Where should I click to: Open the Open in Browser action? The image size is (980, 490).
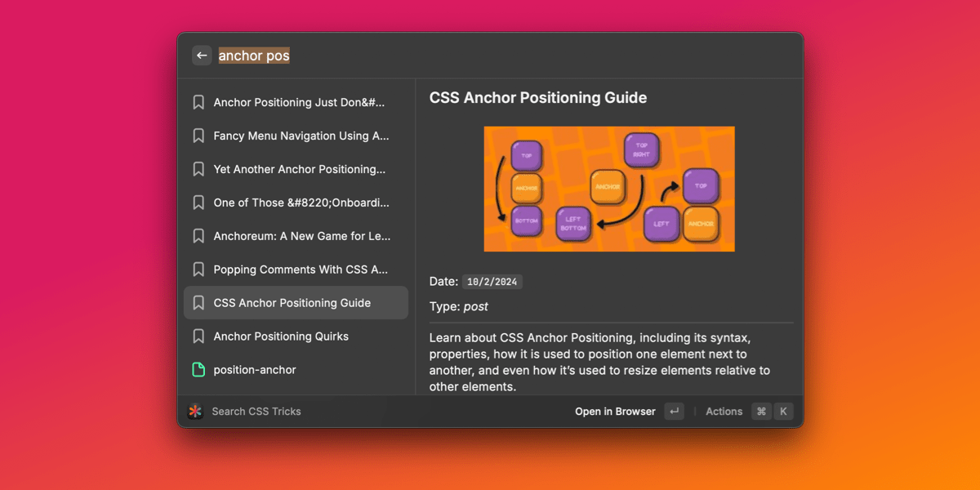(x=614, y=411)
